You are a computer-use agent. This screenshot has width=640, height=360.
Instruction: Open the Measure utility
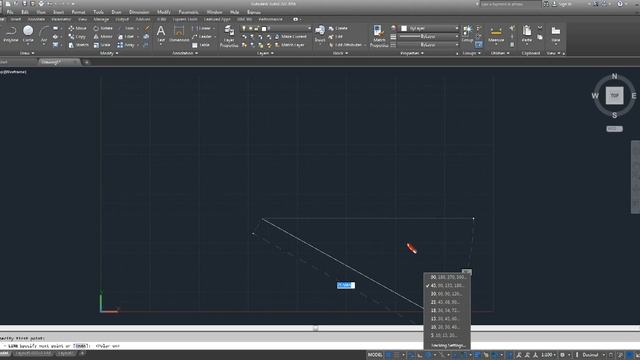click(496, 34)
